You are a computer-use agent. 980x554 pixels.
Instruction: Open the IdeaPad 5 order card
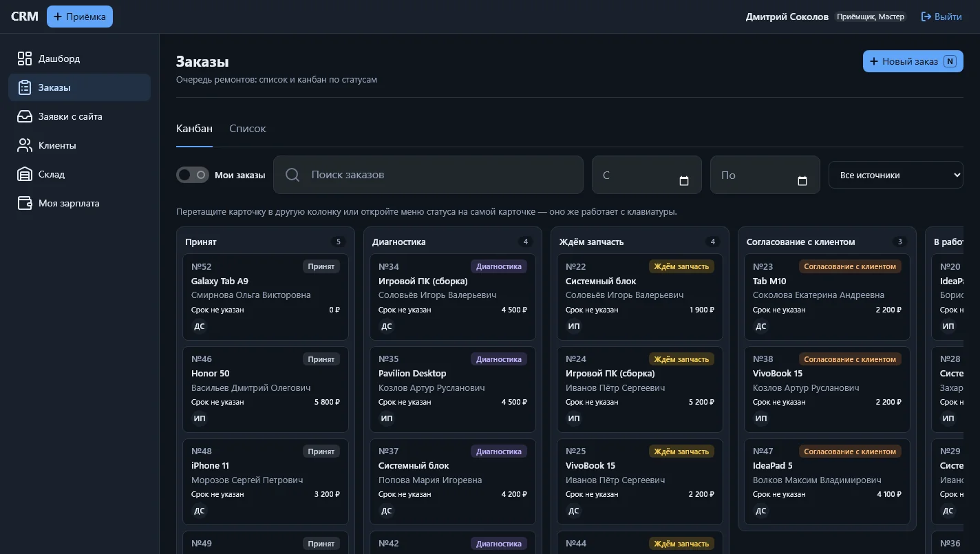pos(827,482)
